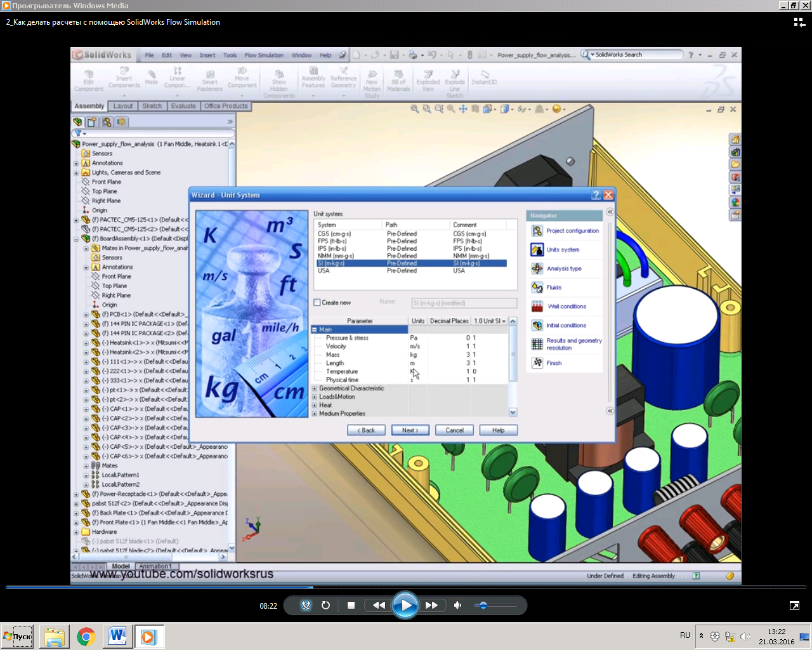Open Assembly Features tool
Viewport: 812px width, 650px height.
pos(313,78)
